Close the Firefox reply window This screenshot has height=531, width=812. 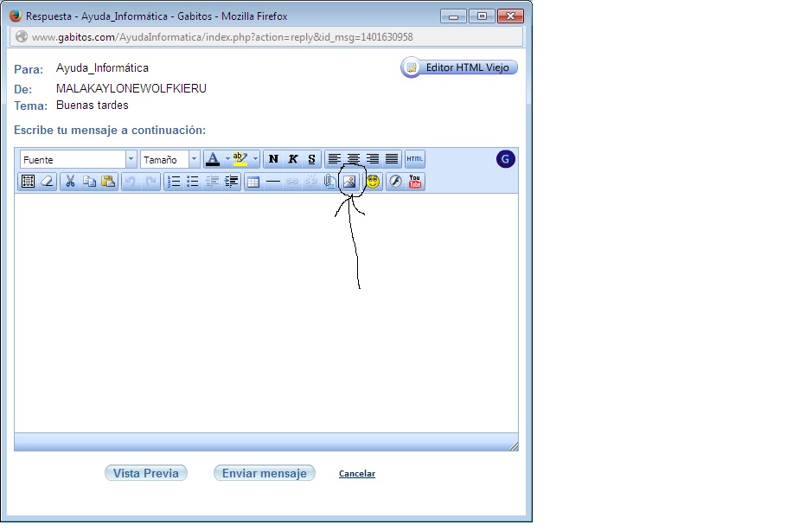coord(510,16)
